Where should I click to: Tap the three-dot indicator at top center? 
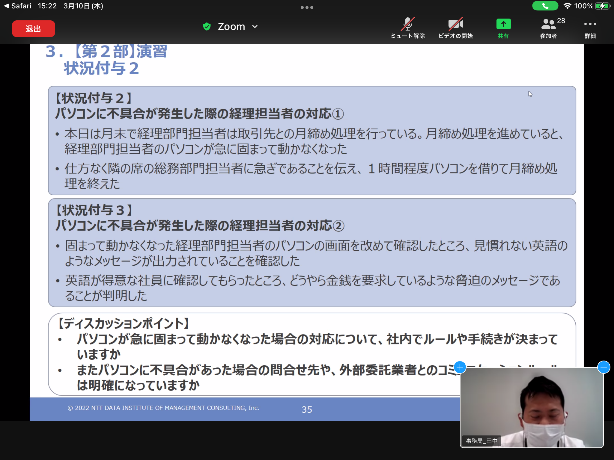point(307,7)
